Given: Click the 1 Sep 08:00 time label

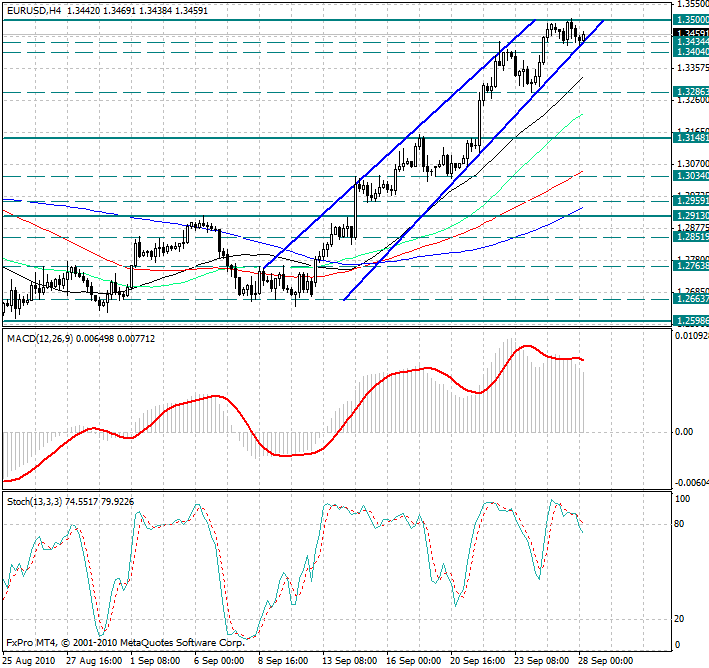Looking at the screenshot, I should point(156,661).
